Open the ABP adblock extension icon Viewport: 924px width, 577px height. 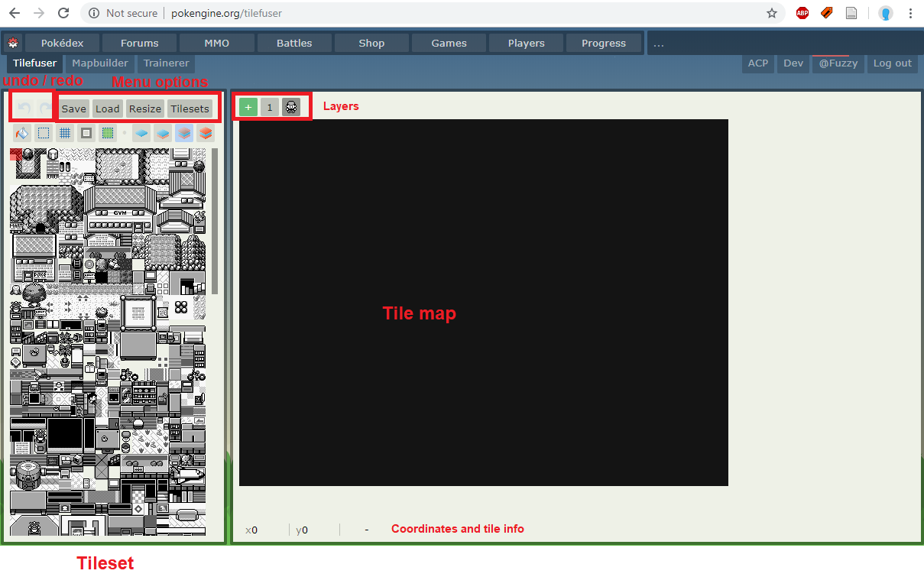tap(802, 13)
